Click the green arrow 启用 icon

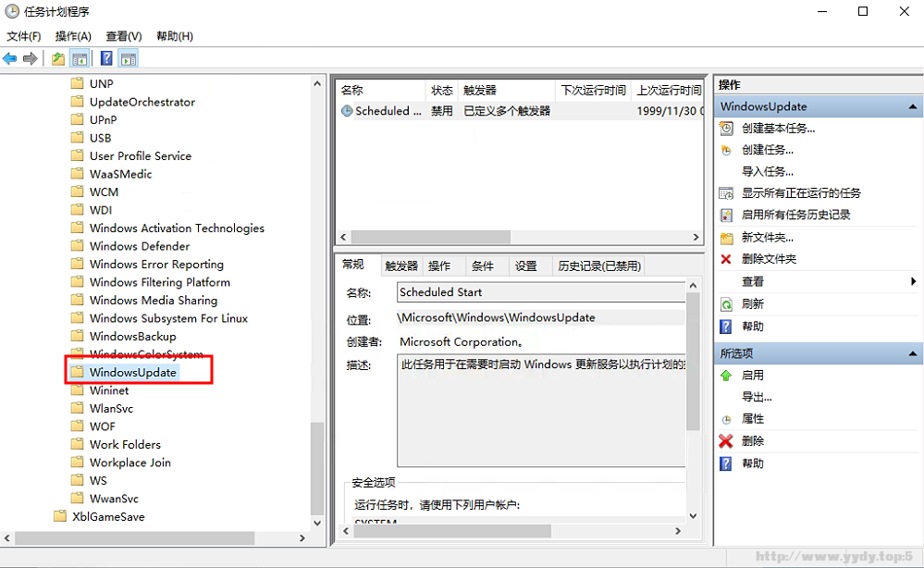pos(726,376)
